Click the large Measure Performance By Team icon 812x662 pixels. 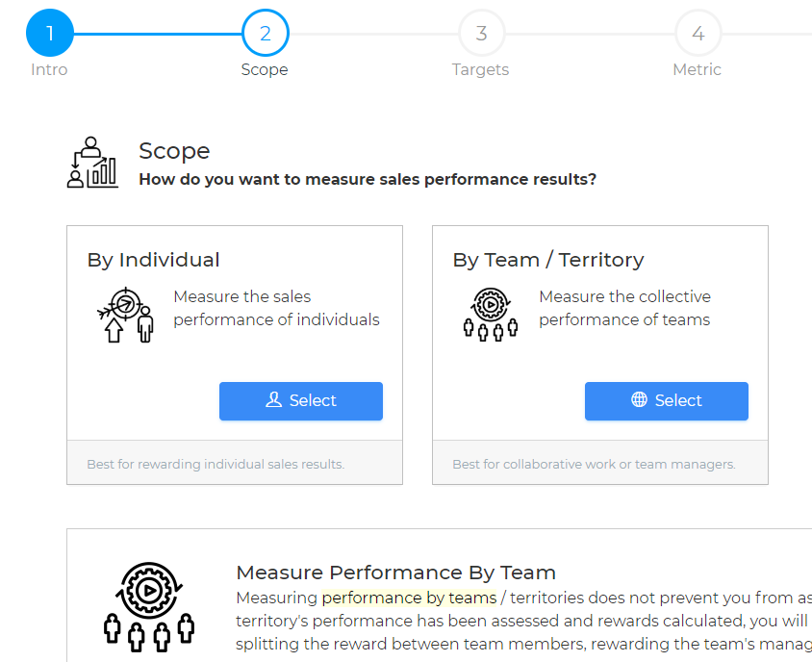[149, 603]
